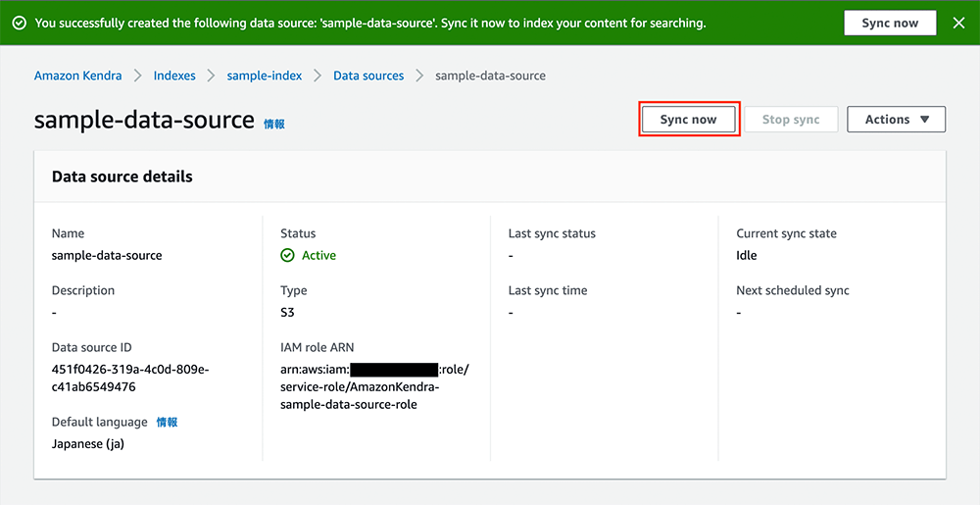This screenshot has width=980, height=505.
Task: Click the Next scheduled sync label
Action: (793, 290)
